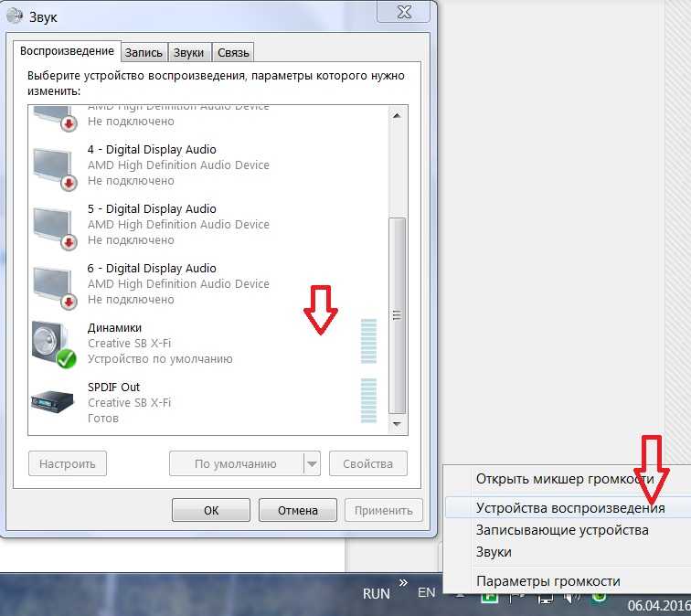
Task: Select the 4 - Digital Display Audio device icon
Action: [x=55, y=169]
